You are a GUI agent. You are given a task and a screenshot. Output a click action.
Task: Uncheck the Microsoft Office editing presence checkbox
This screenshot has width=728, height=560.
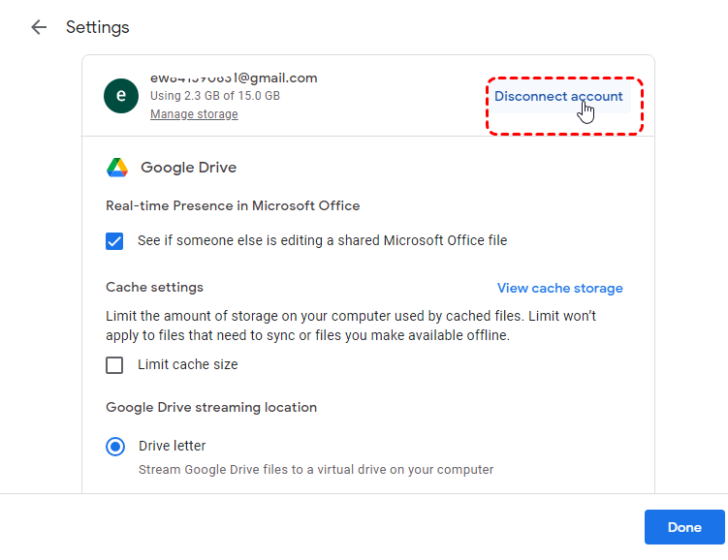[115, 241]
